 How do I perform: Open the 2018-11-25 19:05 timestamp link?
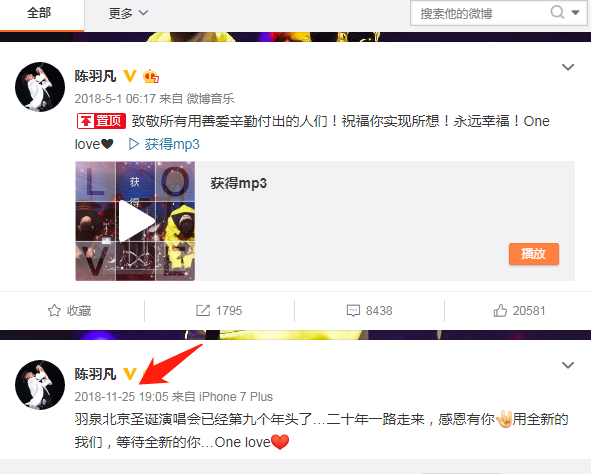[x=121, y=397]
